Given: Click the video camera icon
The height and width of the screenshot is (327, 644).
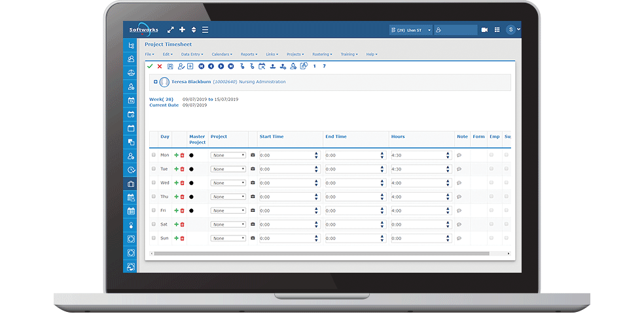Looking at the screenshot, I should click(x=485, y=29).
